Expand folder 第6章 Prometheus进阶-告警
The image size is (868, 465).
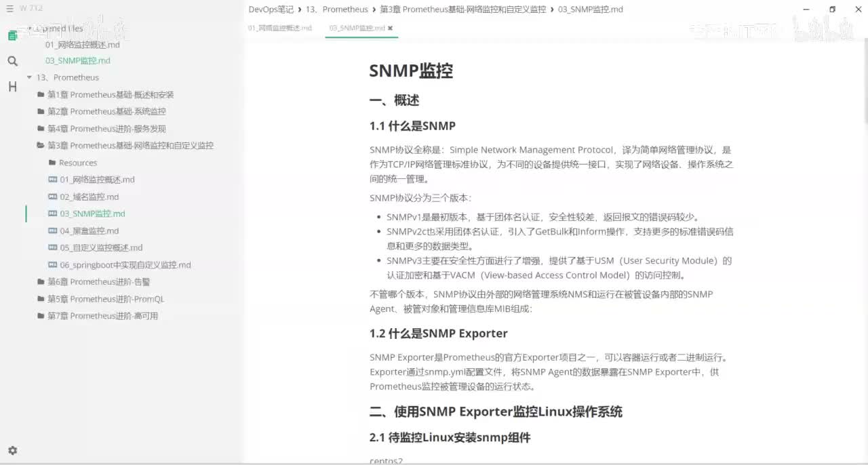coord(99,282)
